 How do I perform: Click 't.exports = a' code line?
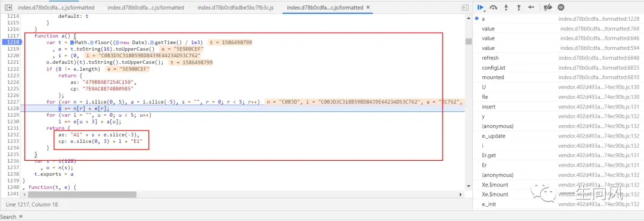(x=54, y=174)
